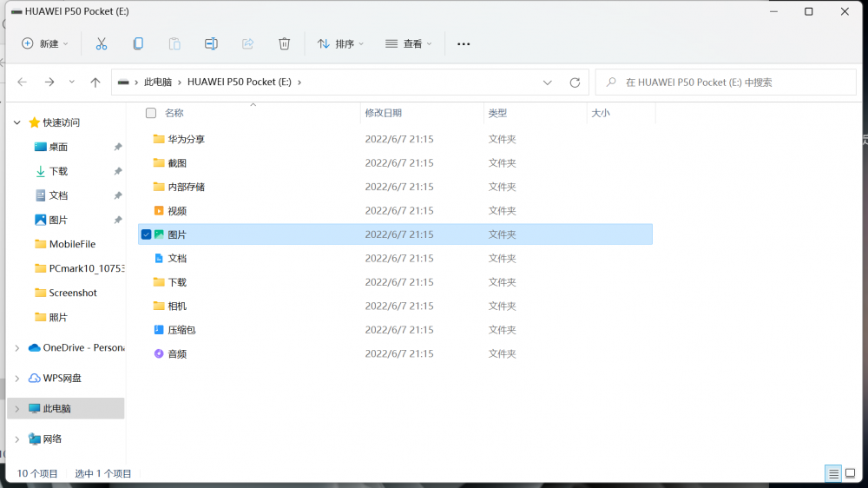Expand the 网络 tree node
Screen dimensions: 868x488
tap(17, 439)
